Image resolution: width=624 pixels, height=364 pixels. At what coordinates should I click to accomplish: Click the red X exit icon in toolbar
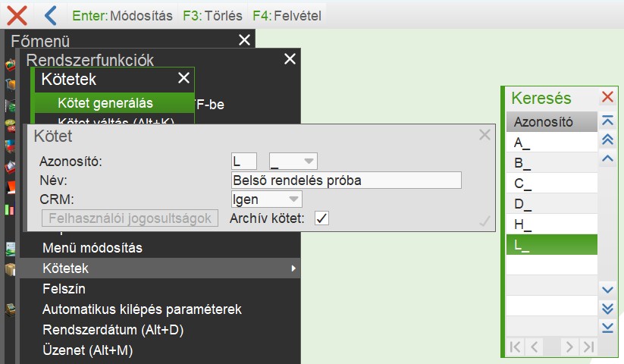pos(17,14)
